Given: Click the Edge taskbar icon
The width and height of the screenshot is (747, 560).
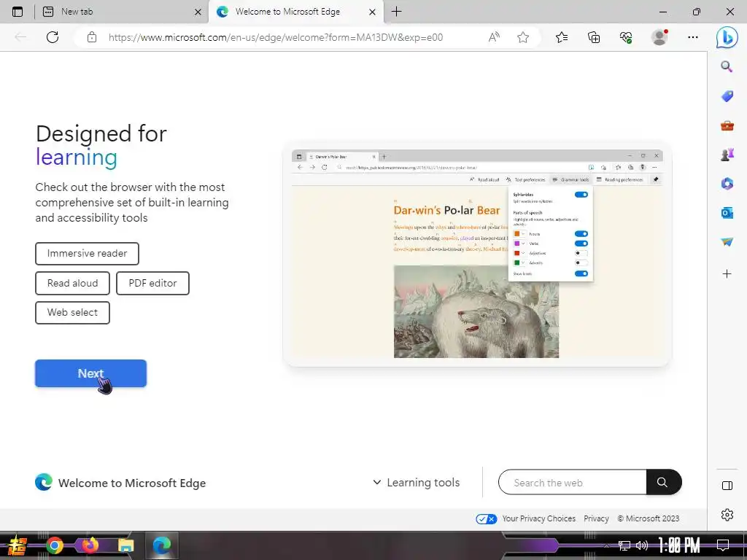Looking at the screenshot, I should click(162, 545).
